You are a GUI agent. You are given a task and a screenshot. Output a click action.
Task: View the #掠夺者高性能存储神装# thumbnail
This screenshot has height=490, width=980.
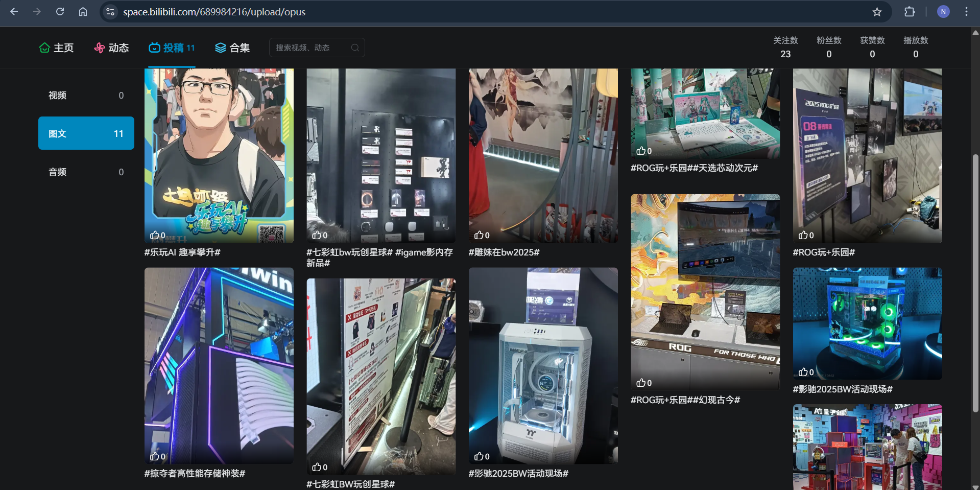coord(219,364)
